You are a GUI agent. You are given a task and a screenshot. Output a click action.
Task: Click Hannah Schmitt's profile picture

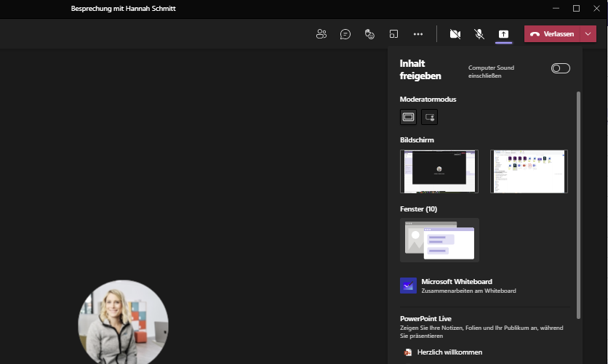tap(124, 322)
